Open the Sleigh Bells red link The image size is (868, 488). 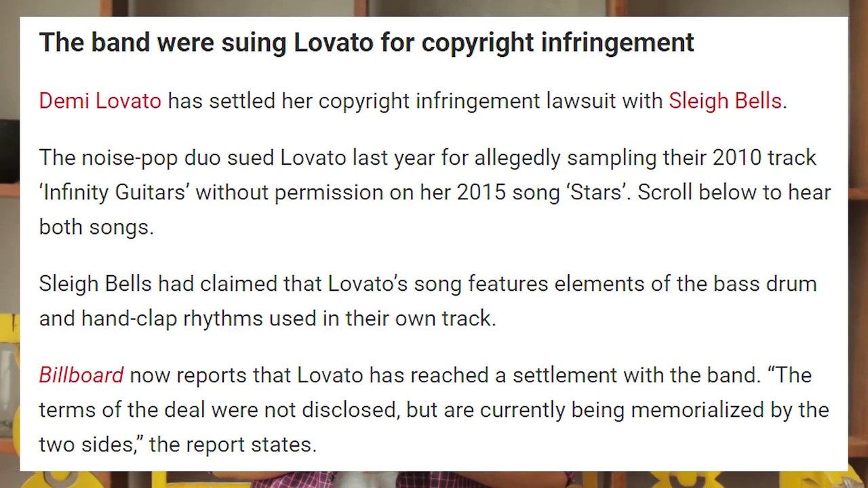coord(725,101)
